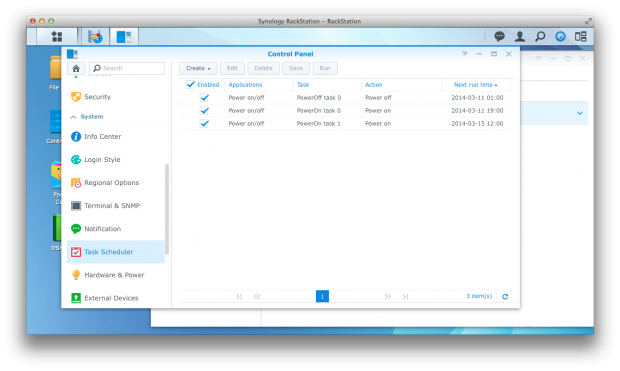The height and width of the screenshot is (371, 620).
Task: Click the Save button
Action: tap(296, 68)
